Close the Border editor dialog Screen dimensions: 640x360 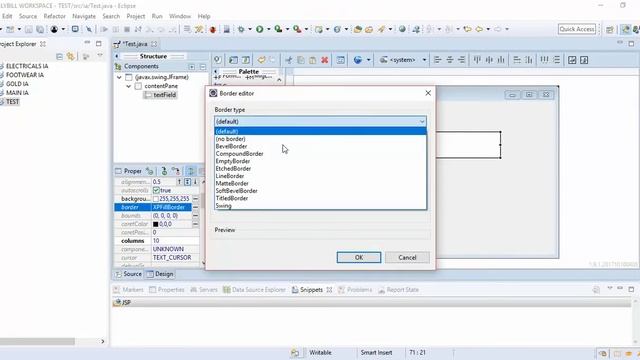[428, 93]
